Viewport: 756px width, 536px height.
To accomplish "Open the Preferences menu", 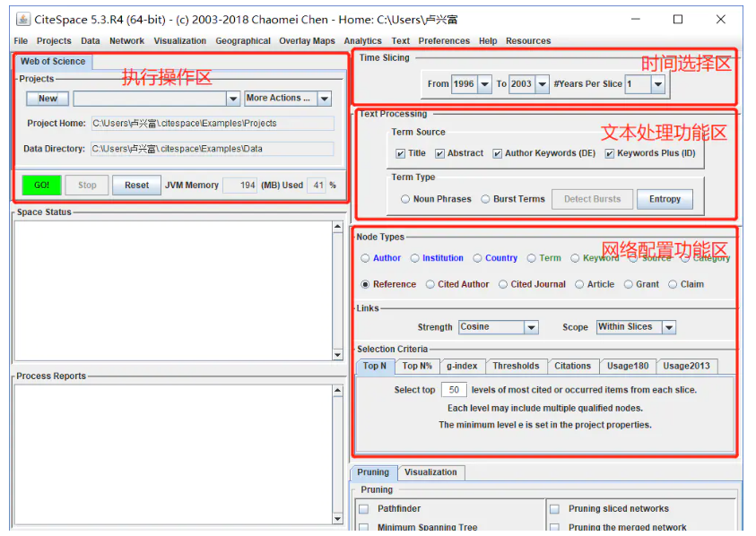I will coord(444,41).
